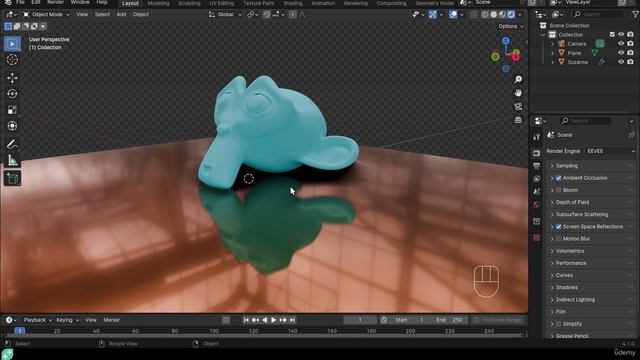Open the View Layer properties tab
This screenshot has width=640, height=360.
coord(536,179)
